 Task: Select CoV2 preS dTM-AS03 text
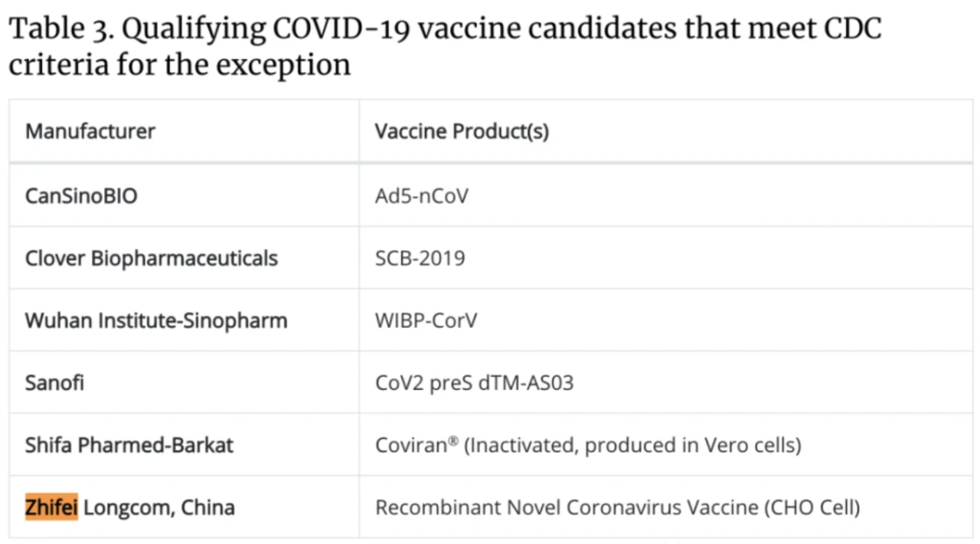click(x=474, y=382)
